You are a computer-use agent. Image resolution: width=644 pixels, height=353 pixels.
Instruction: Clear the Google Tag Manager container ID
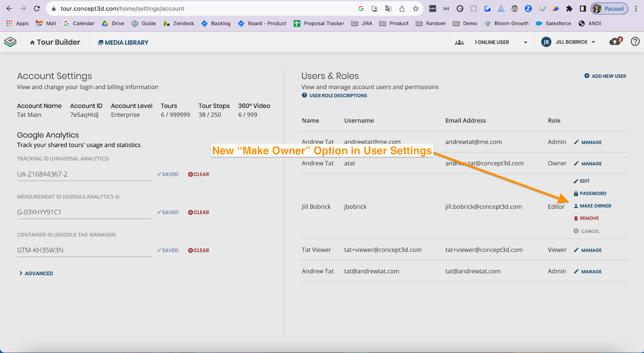point(198,250)
